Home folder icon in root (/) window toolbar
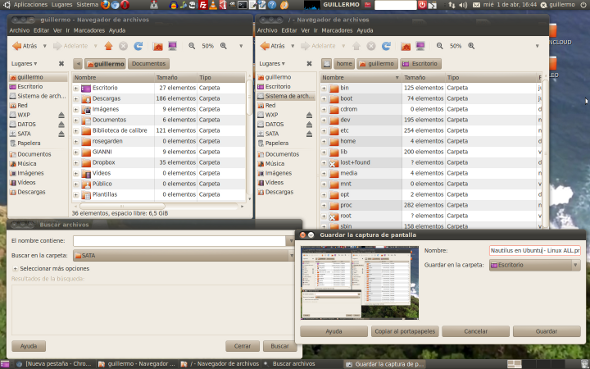This screenshot has width=590, height=369. pos(406,46)
